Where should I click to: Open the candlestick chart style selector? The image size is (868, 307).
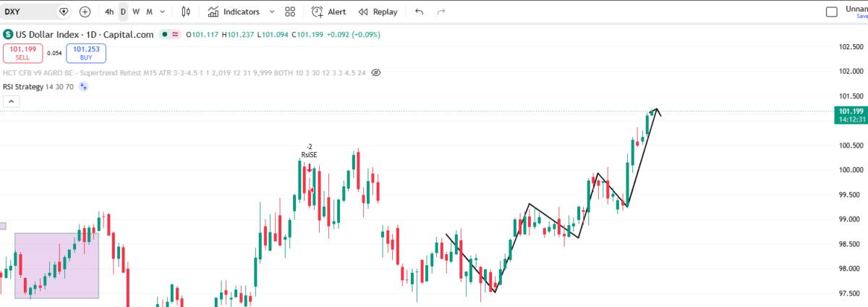click(187, 12)
